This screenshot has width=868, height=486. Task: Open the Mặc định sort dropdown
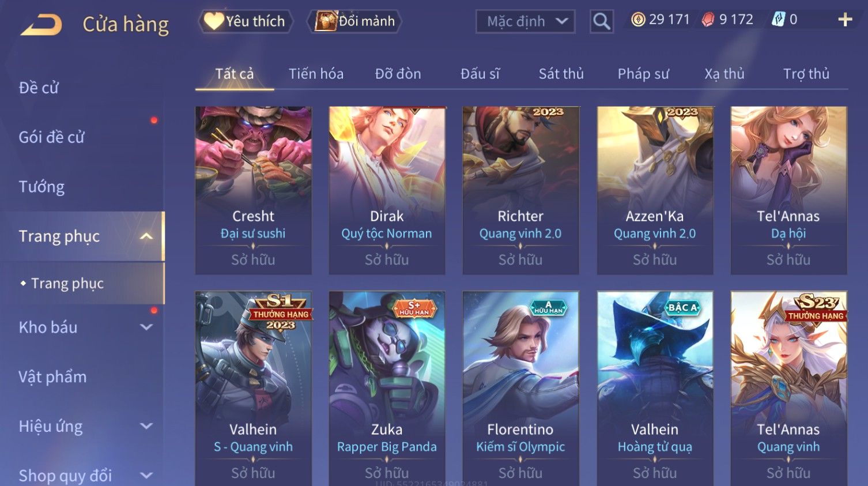tap(525, 21)
